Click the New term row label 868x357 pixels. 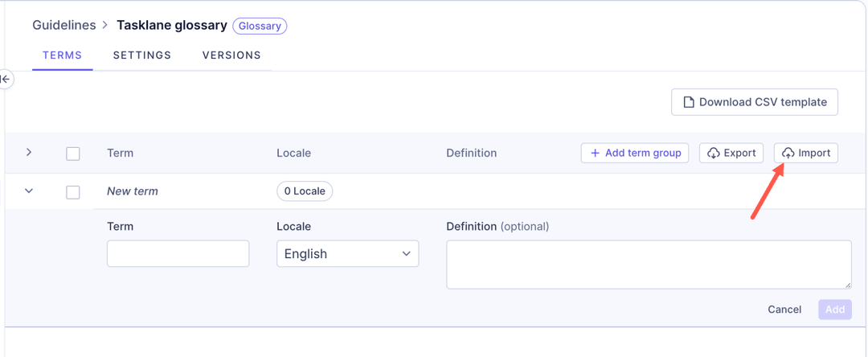tap(133, 191)
